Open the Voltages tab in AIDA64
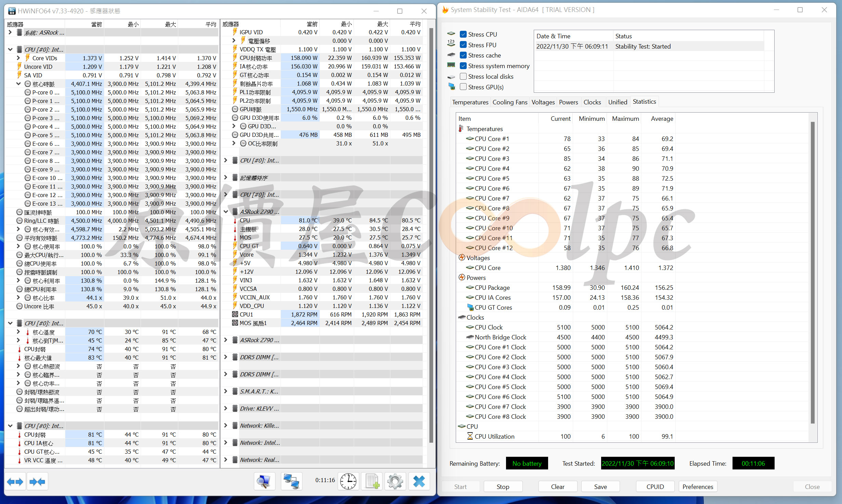The height and width of the screenshot is (504, 842). (x=543, y=102)
